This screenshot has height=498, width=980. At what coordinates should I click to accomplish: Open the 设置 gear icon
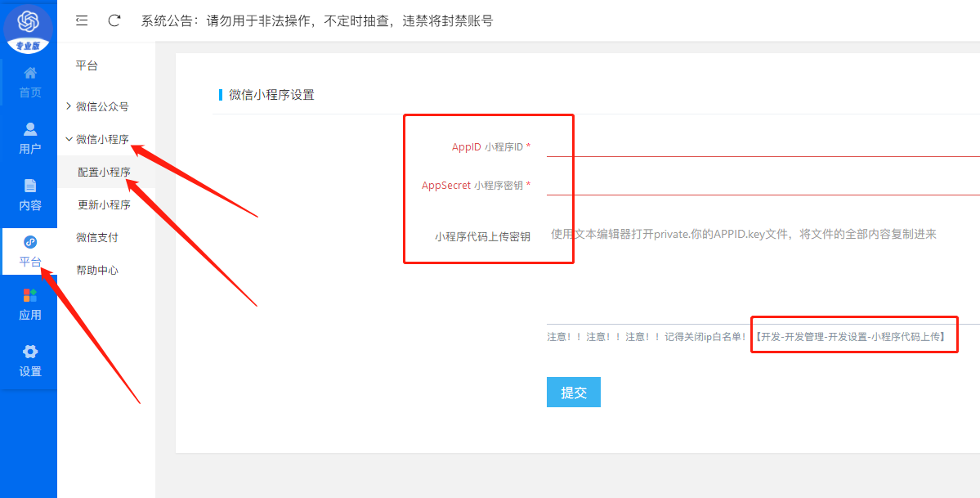pos(30,352)
